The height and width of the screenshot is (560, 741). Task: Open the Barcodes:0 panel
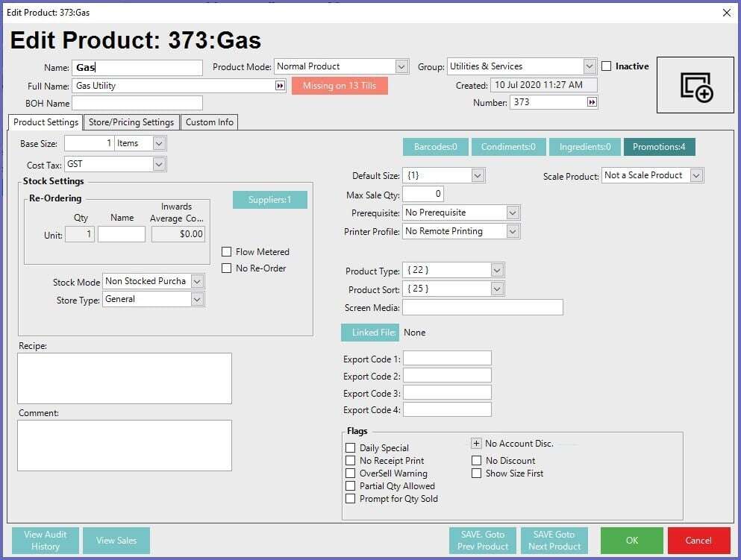pyautogui.click(x=436, y=147)
